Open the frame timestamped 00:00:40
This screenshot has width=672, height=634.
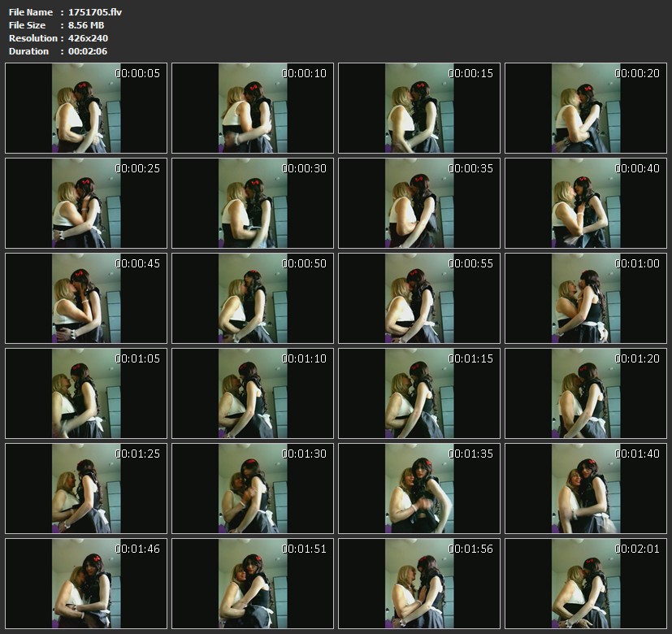point(586,203)
